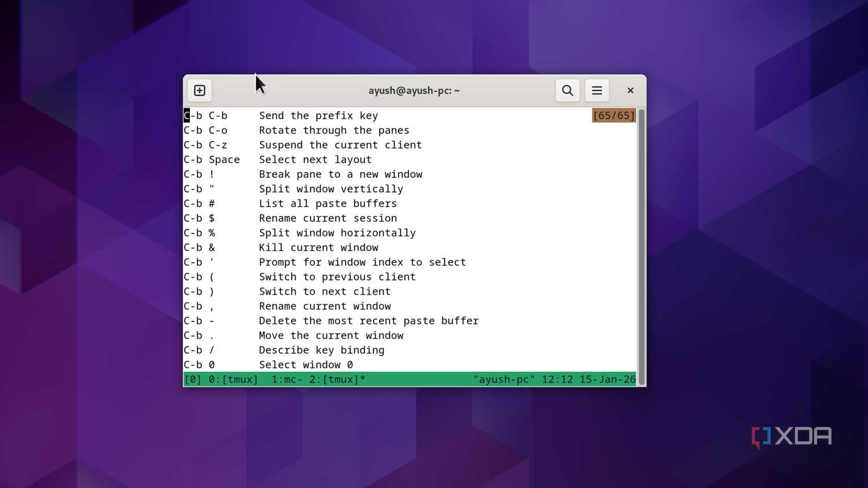868x488 pixels.
Task: Click the 'C-b &' key binding
Action: point(199,247)
